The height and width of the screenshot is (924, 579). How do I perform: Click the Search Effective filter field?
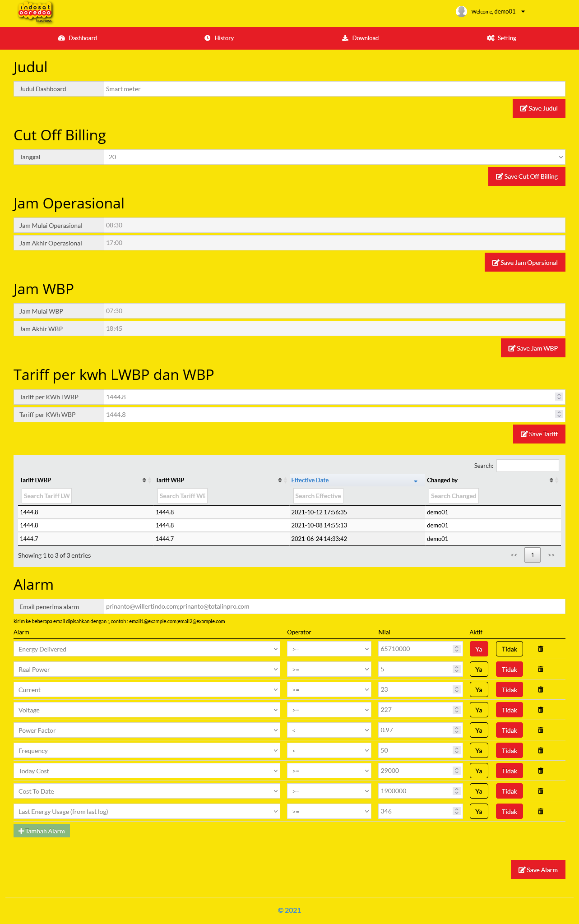318,496
